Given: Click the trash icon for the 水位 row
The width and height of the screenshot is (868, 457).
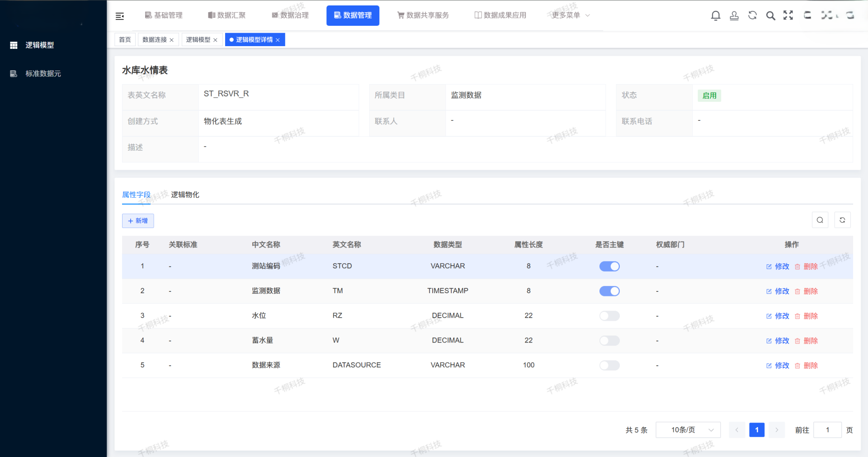Looking at the screenshot, I should pos(797,316).
